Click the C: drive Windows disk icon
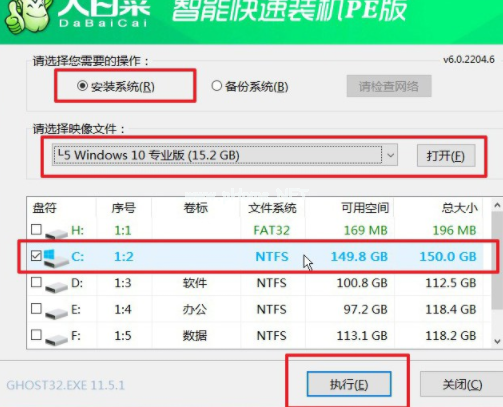Screen dimensions: 503x407 (x=56, y=258)
